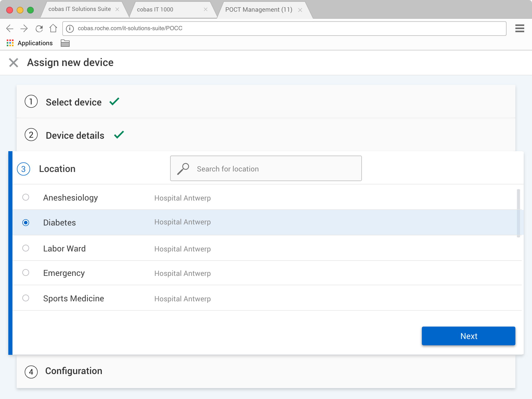The width and height of the screenshot is (532, 399).
Task: Open the browser hamburger menu
Action: coord(520,28)
